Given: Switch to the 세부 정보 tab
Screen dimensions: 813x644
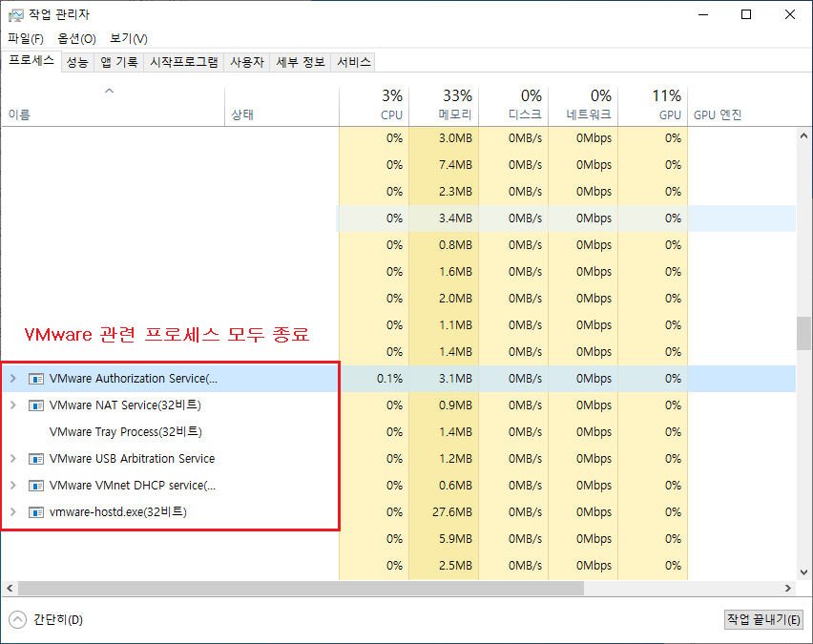Looking at the screenshot, I should pos(301,62).
